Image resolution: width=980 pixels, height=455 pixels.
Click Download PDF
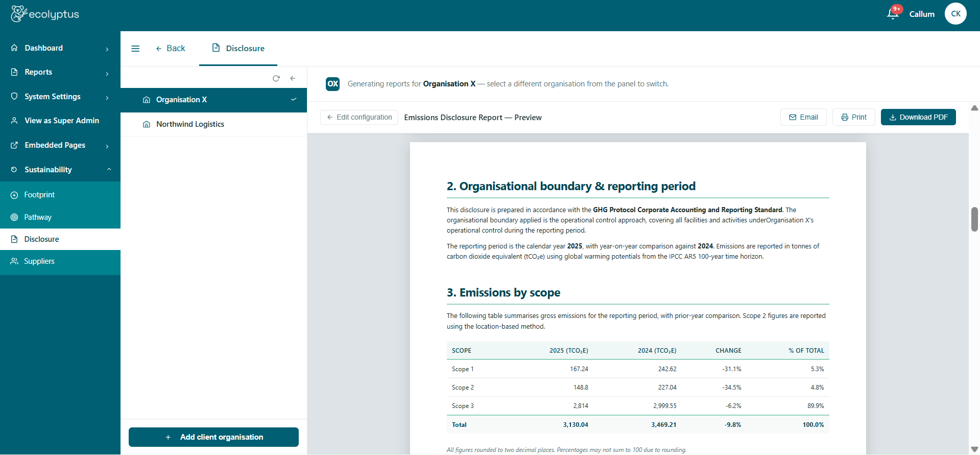918,117
